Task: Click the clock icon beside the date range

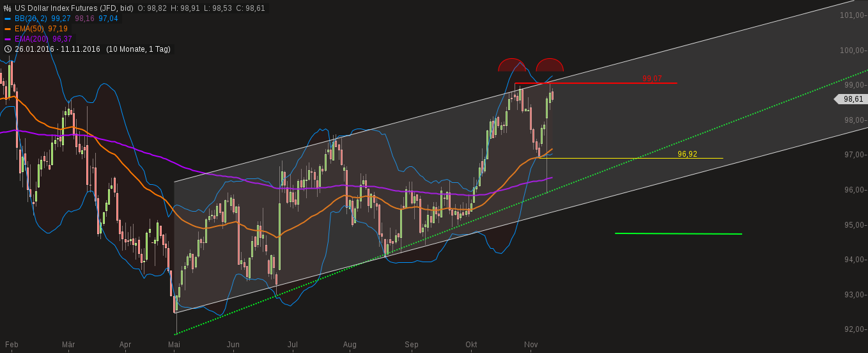Action: 8,49
